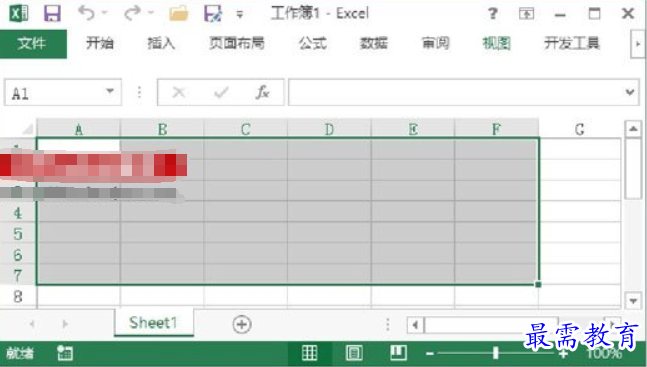Click the fill handle at selection corner

tap(538, 284)
